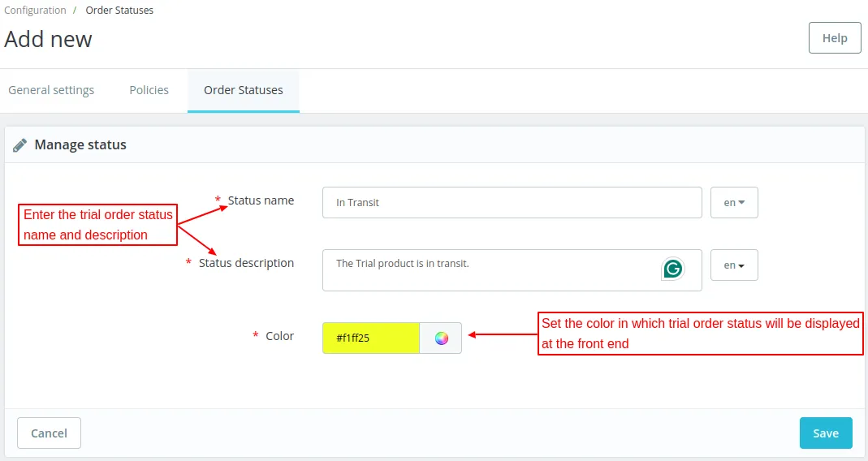Expand the language dropdown beside Status name field
Viewport: 868px width, 461px height.
[734, 203]
